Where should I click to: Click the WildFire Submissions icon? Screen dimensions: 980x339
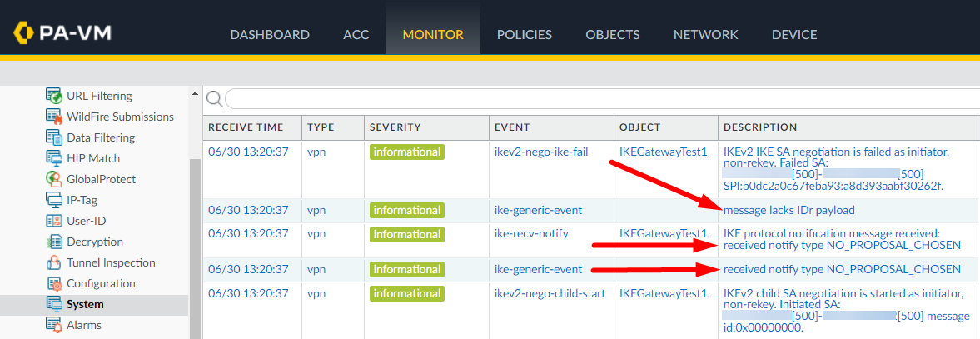point(54,117)
